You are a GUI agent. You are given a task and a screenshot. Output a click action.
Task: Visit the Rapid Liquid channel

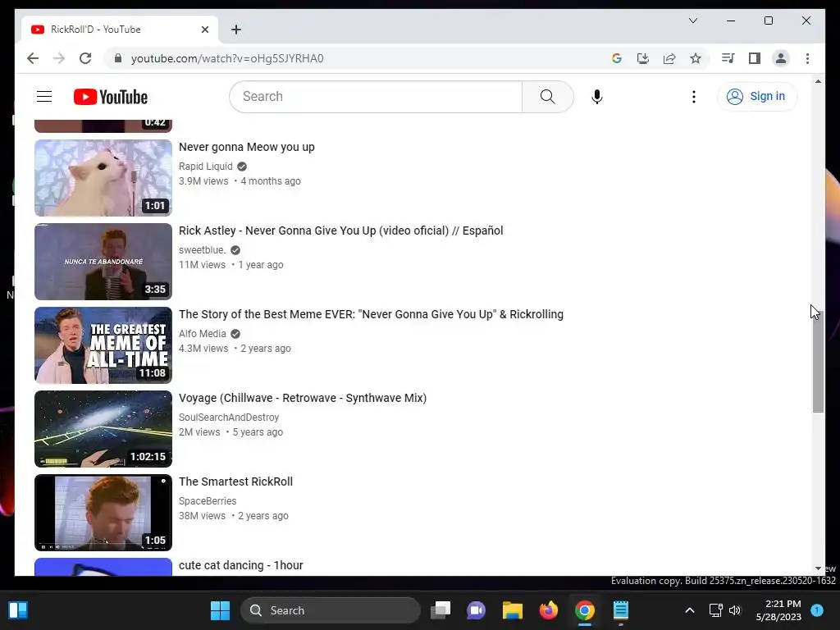206,166
